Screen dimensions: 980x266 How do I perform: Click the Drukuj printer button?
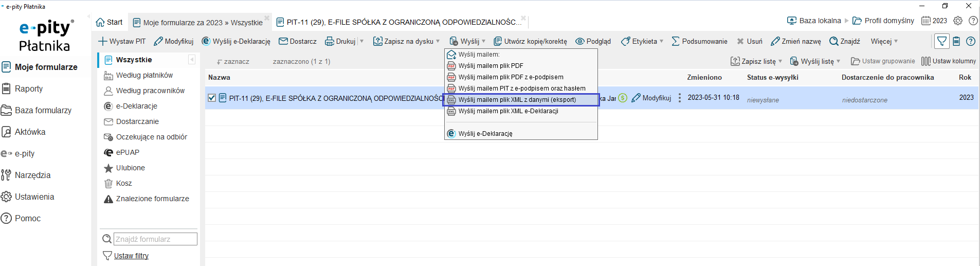pos(340,41)
